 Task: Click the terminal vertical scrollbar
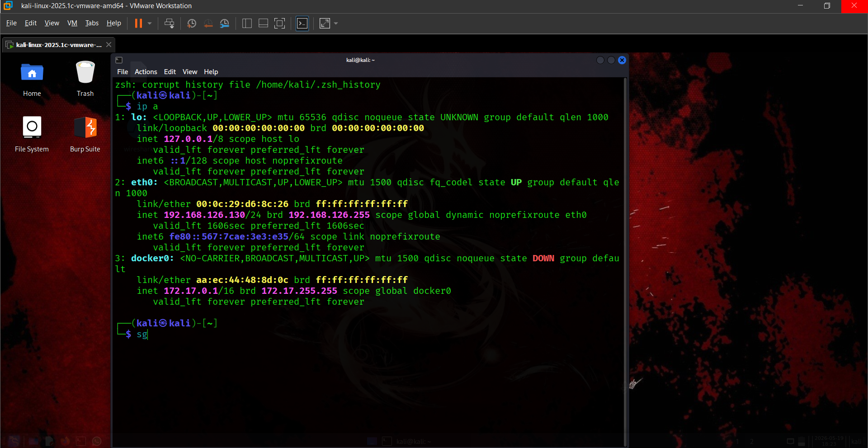(625, 261)
